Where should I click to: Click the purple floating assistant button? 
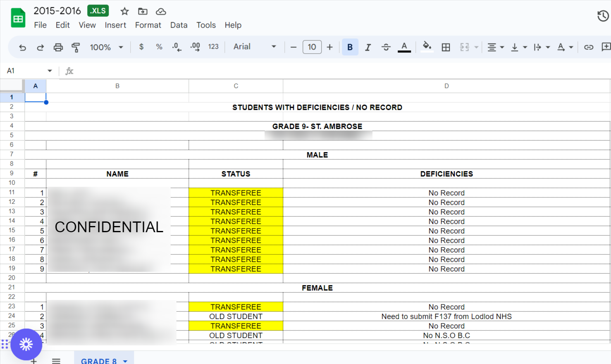click(26, 344)
